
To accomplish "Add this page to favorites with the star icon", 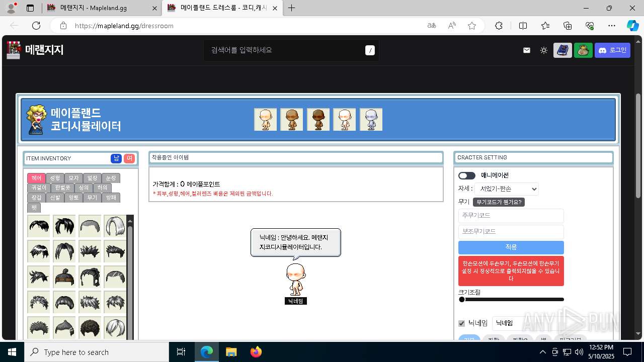I will 472,26.
